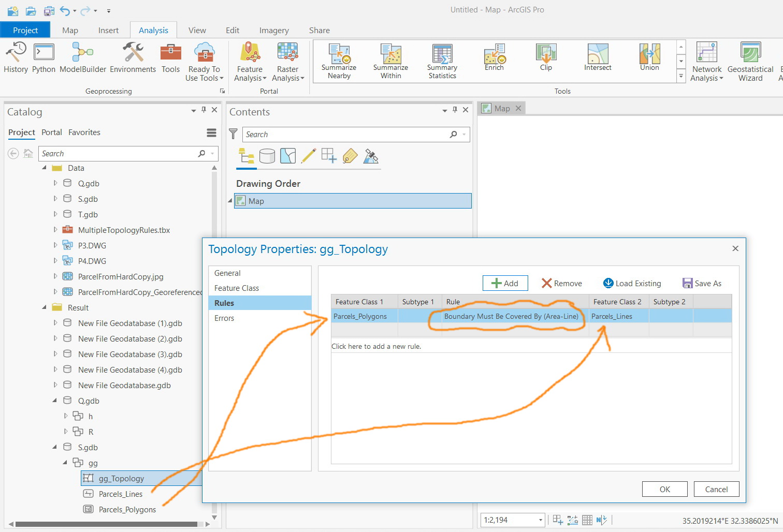Cancel the Topology Properties dialog

coord(716,489)
